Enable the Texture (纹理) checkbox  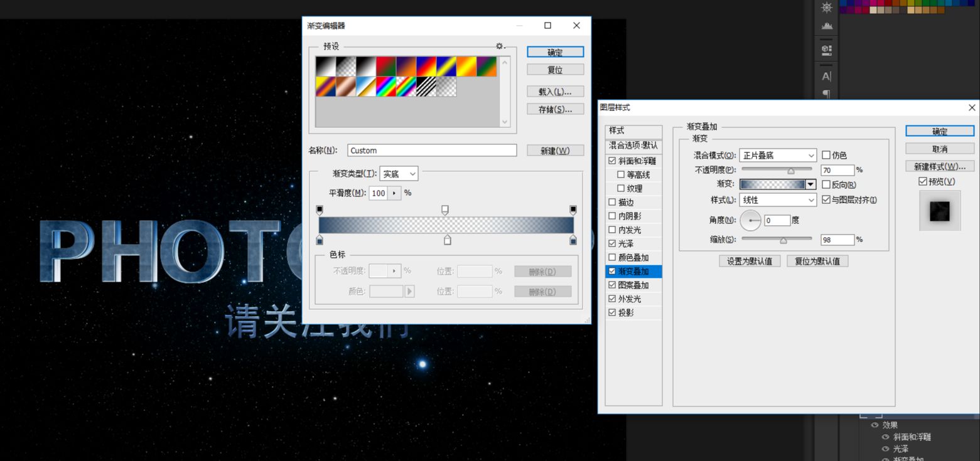pyautogui.click(x=621, y=189)
